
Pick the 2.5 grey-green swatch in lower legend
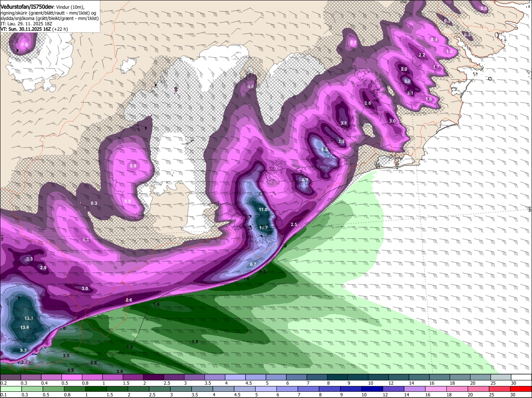(160, 389)
